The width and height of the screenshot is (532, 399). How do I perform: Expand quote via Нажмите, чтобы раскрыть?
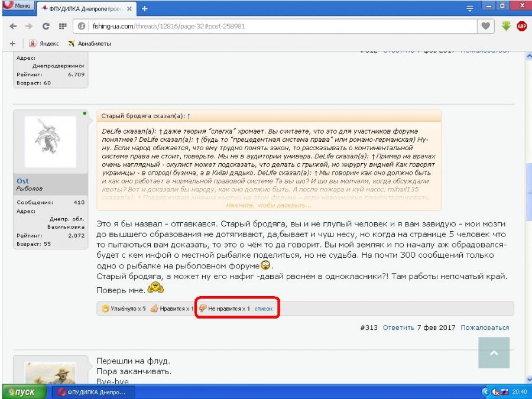point(268,205)
